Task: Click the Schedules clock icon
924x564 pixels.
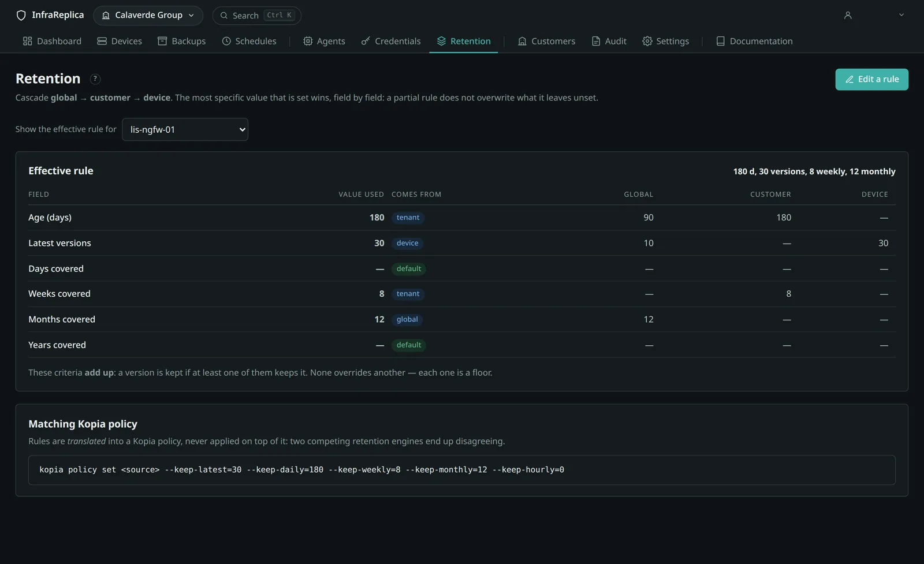Action: 226,41
